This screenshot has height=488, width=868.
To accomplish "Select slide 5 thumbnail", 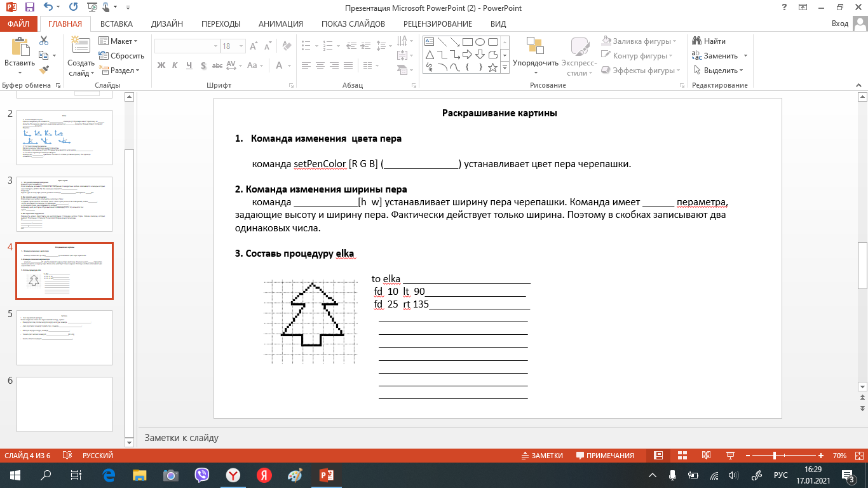I will pos(64,337).
